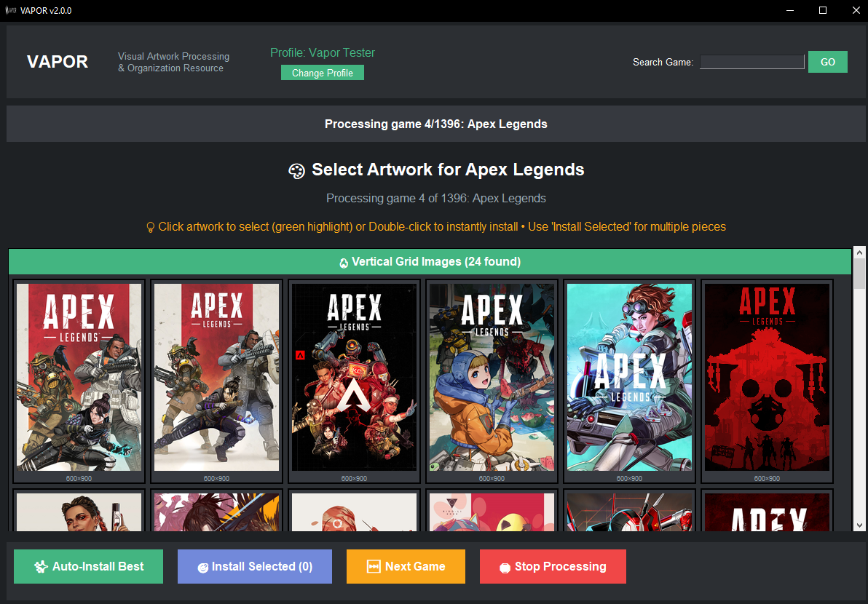Minimize the VAPOR window
Viewport: 868px width, 604px height.
click(791, 10)
